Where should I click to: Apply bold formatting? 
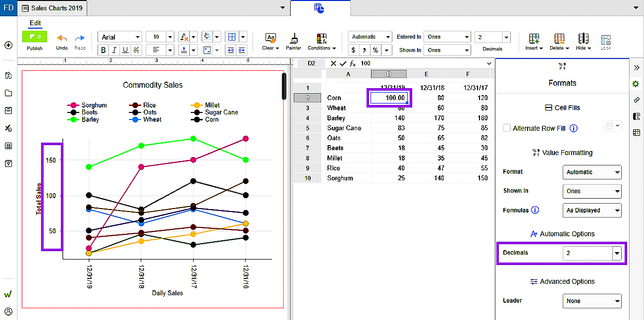click(x=104, y=50)
